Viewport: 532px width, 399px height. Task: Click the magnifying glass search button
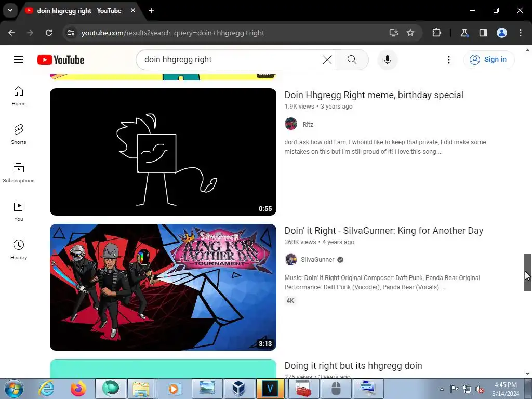click(352, 60)
